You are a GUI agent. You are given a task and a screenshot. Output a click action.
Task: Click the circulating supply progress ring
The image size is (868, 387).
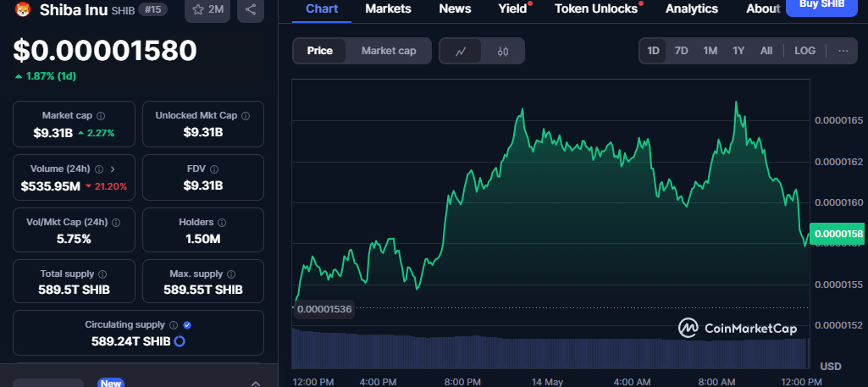180,341
